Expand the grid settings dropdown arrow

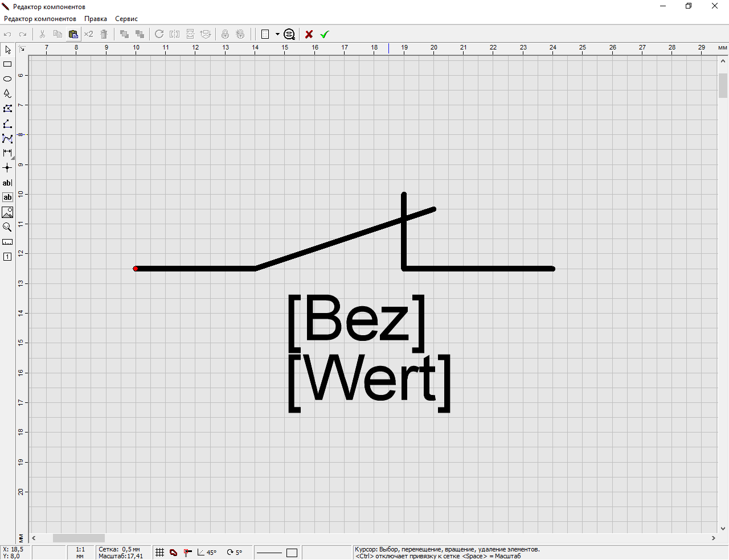tap(277, 34)
